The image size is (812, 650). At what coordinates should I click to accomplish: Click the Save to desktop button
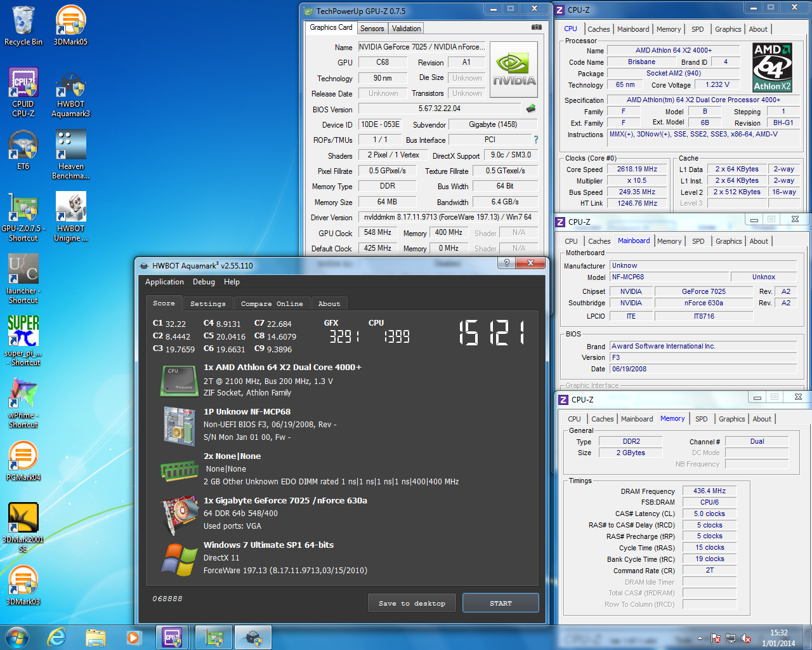412,603
